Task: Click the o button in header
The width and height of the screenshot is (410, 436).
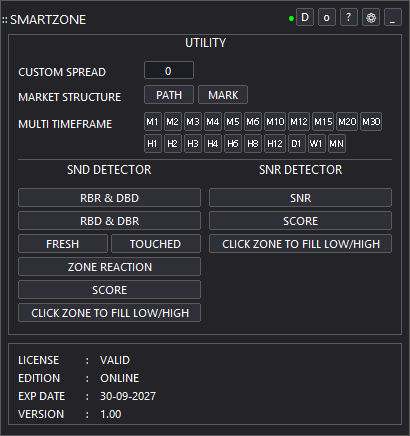Action: pyautogui.click(x=327, y=17)
